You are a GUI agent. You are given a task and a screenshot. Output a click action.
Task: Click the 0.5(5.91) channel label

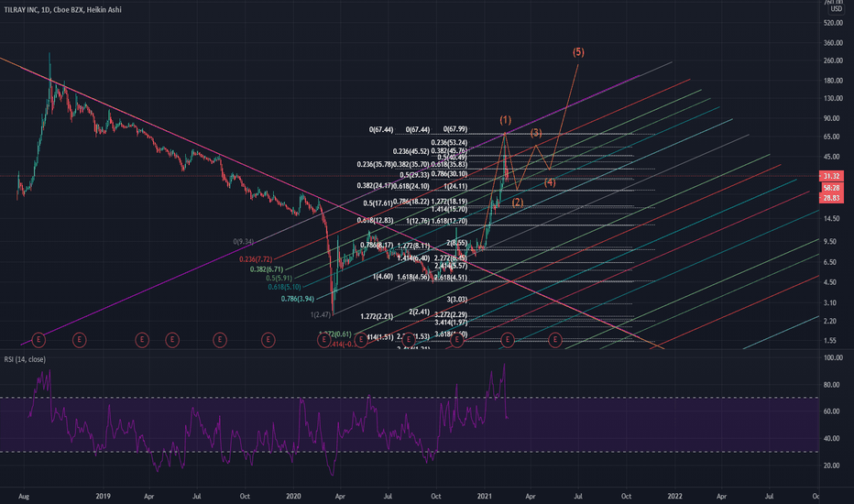click(x=279, y=278)
